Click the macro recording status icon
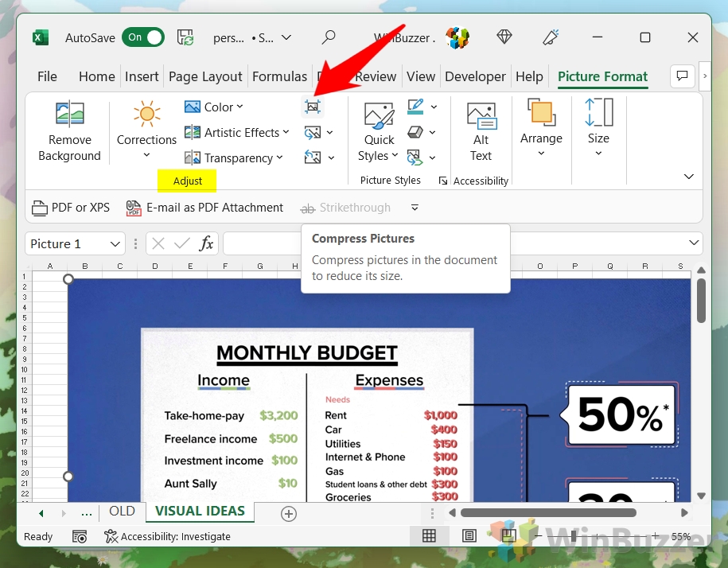728x568 pixels. 80,536
